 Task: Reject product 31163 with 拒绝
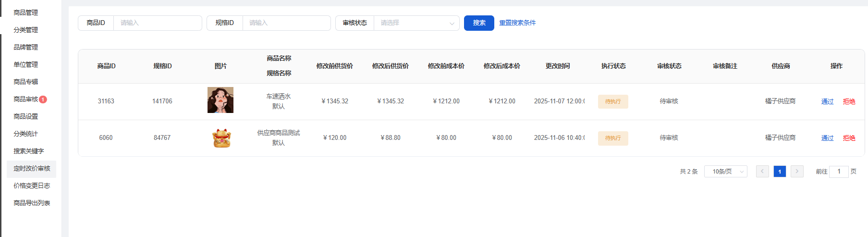tap(849, 101)
